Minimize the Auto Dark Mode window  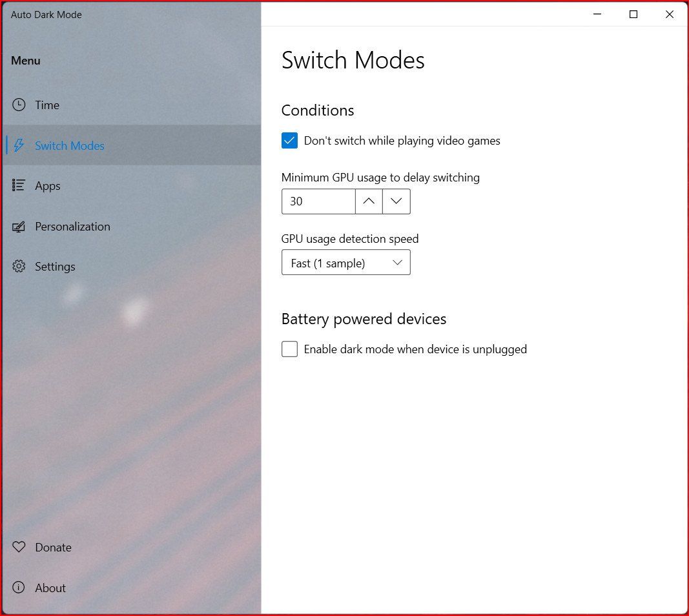coord(597,14)
